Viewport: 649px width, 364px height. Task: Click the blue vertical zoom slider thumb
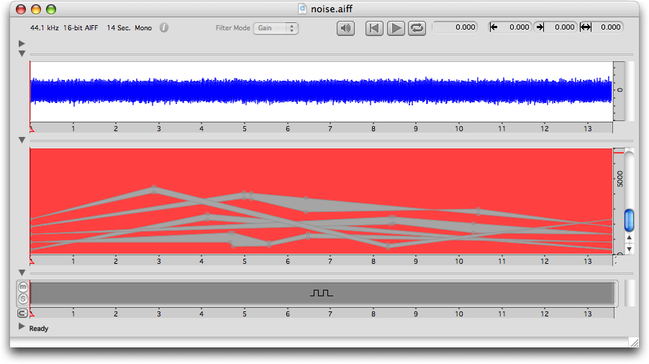coord(629,220)
